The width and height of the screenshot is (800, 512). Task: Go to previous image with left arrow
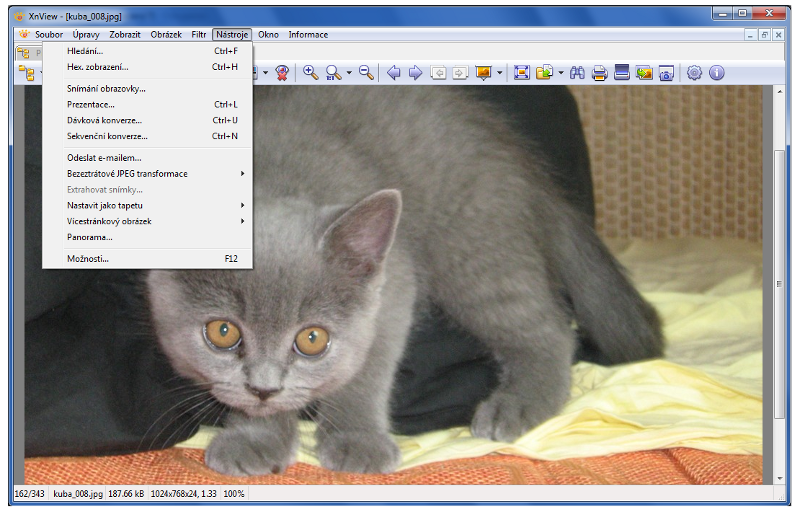(x=393, y=72)
